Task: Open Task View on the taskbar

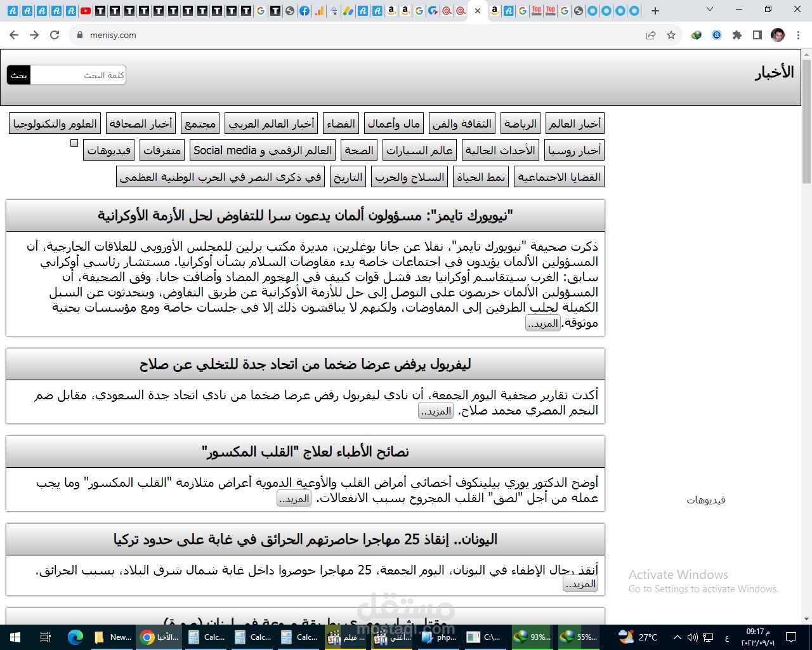Action: tap(45, 637)
